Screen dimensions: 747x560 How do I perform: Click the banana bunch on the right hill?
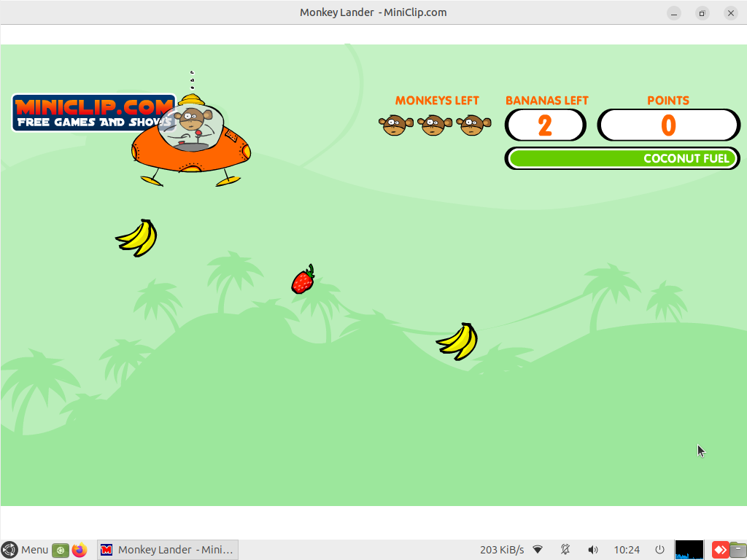(x=457, y=341)
